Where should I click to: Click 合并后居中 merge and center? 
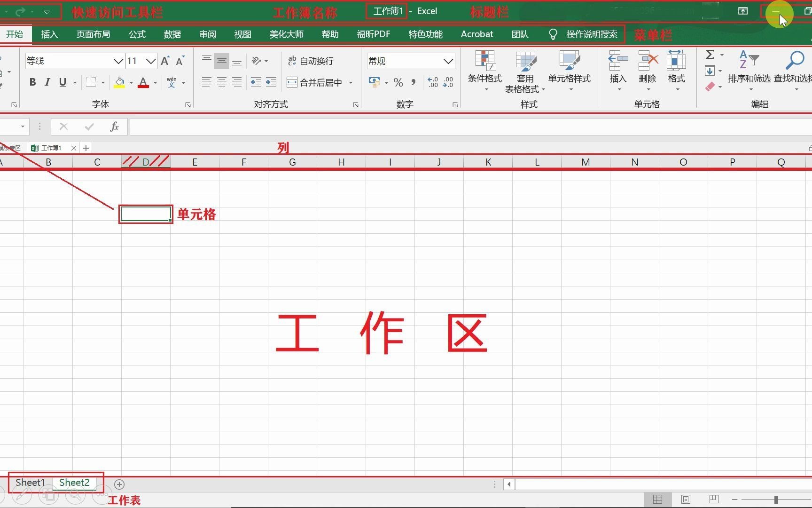[x=315, y=82]
